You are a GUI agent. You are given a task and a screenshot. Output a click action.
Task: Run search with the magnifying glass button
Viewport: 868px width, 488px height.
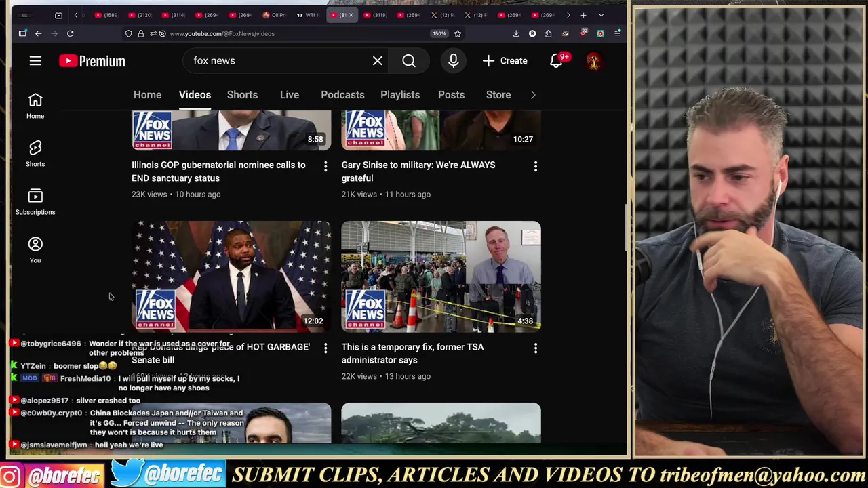[409, 61]
